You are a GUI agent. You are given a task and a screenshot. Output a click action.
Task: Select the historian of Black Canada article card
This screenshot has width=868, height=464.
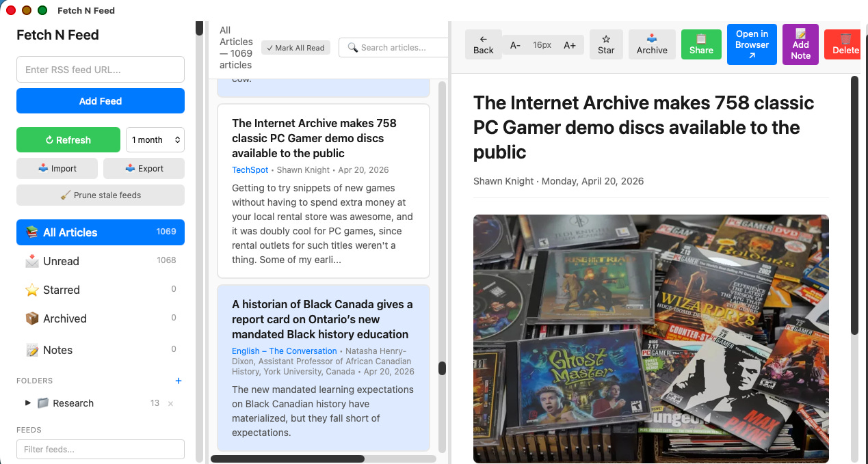click(x=324, y=368)
